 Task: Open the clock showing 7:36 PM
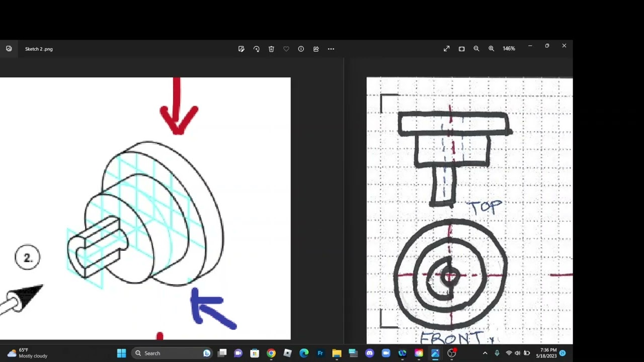546,353
